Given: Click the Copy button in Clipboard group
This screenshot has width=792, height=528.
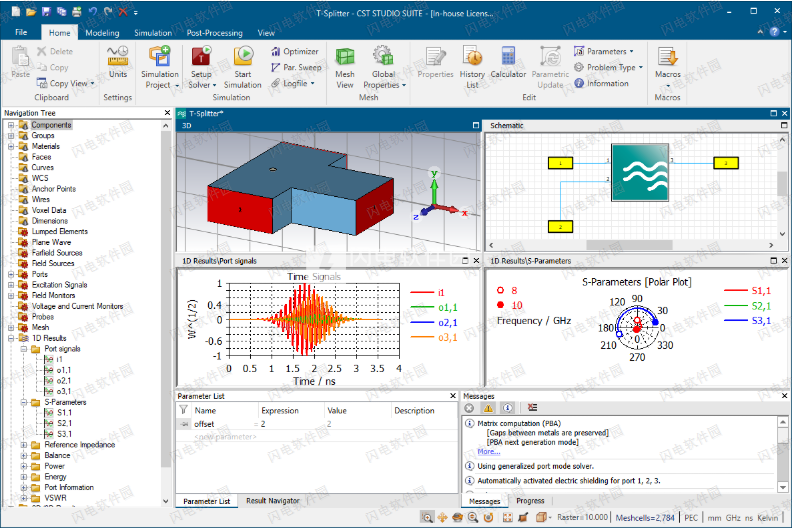Looking at the screenshot, I should click(53, 67).
